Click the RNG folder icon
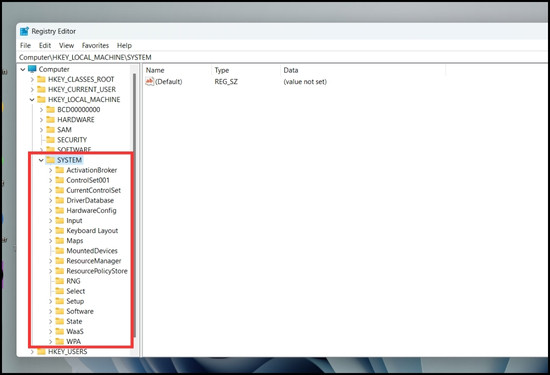This screenshot has width=550, height=375. coord(60,281)
